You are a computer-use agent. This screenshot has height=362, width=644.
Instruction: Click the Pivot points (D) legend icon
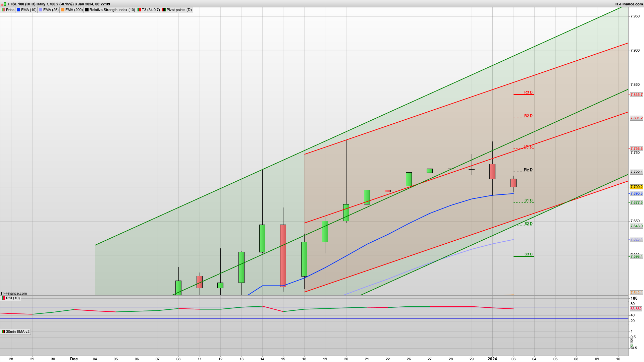tap(164, 10)
